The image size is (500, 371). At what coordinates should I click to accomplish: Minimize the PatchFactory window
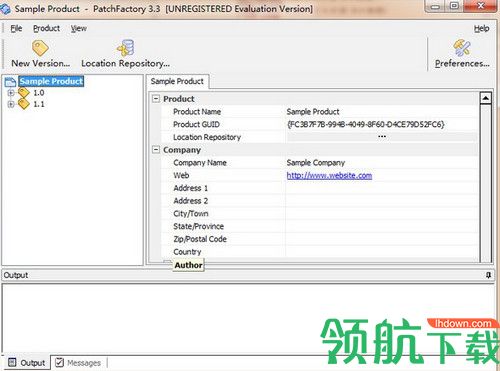pyautogui.click(x=435, y=6)
